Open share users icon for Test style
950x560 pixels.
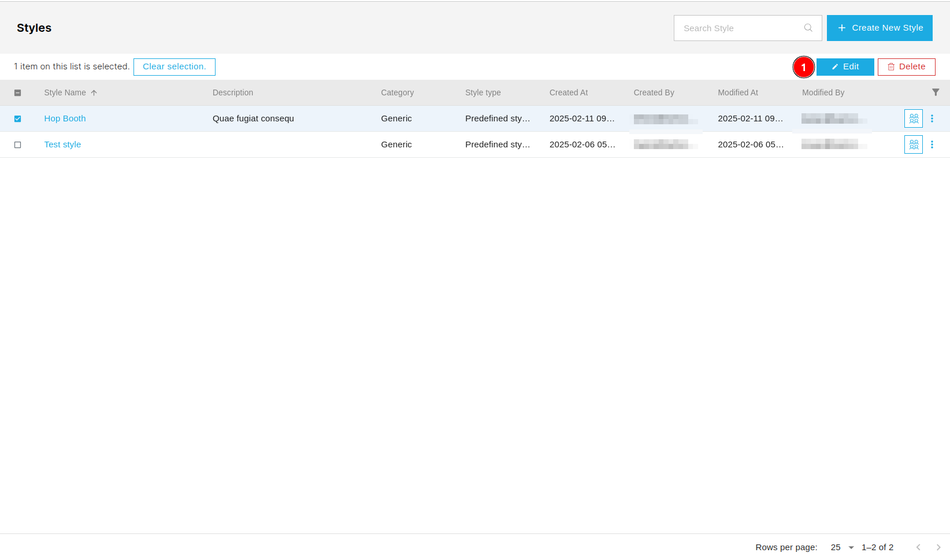click(x=914, y=144)
